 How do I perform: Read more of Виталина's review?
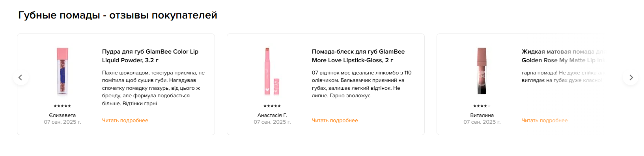tap(545, 121)
